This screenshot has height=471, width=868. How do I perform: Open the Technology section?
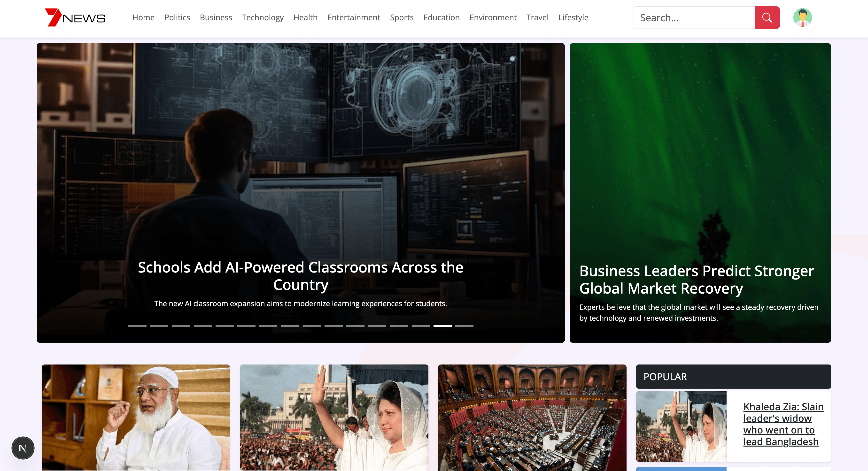pyautogui.click(x=263, y=17)
